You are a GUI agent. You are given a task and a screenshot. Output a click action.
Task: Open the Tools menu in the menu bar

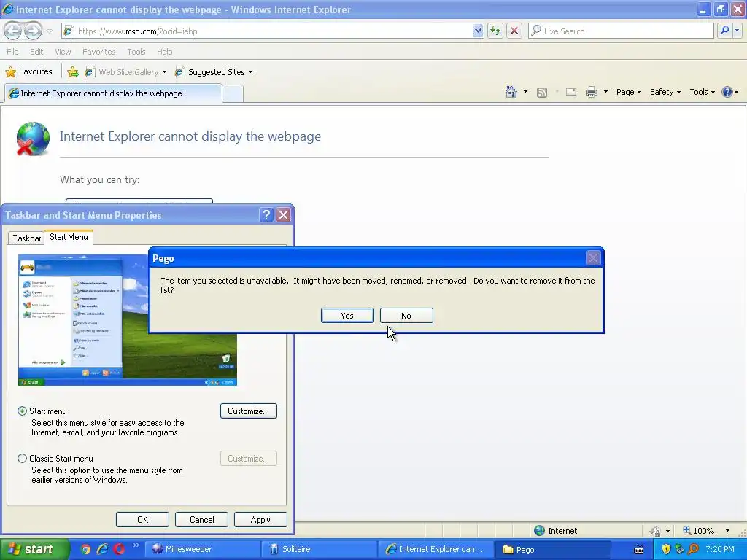pos(136,52)
